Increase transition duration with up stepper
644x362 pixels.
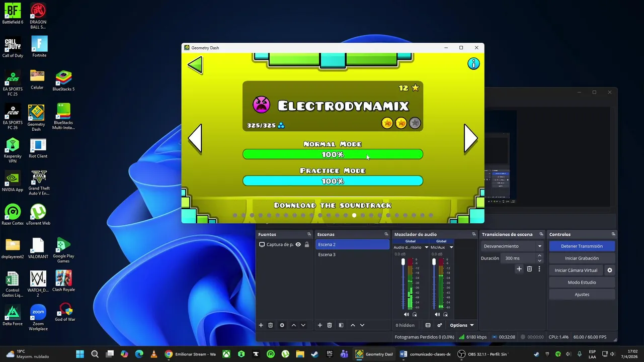point(539,256)
